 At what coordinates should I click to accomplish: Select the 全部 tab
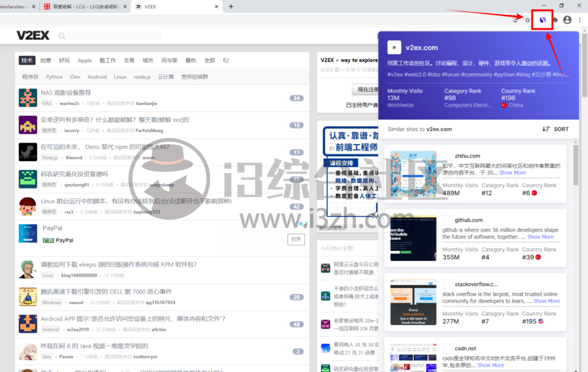coord(210,60)
